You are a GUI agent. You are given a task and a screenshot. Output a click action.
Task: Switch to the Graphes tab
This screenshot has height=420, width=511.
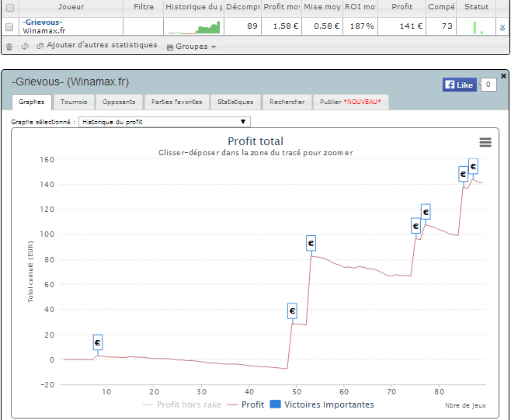[32, 102]
